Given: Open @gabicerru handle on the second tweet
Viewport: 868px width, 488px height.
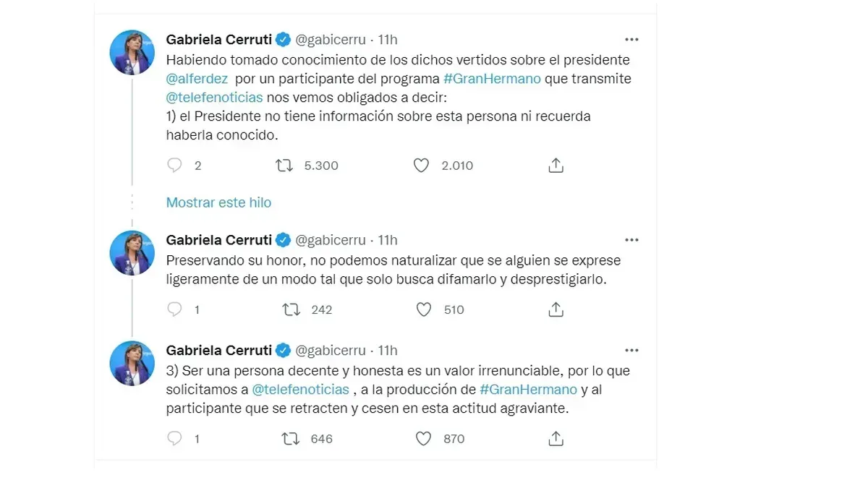Looking at the screenshot, I should (x=331, y=240).
